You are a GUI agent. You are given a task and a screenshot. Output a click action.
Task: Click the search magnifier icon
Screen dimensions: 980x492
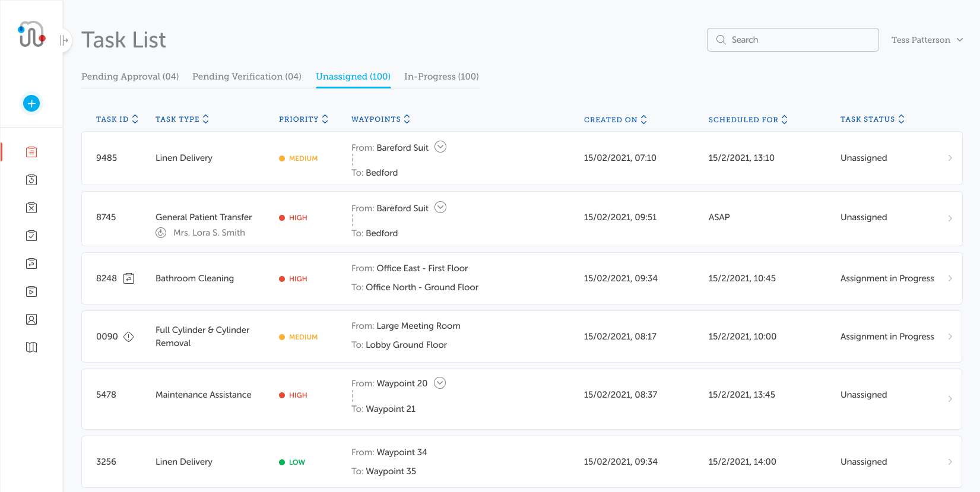(x=721, y=40)
